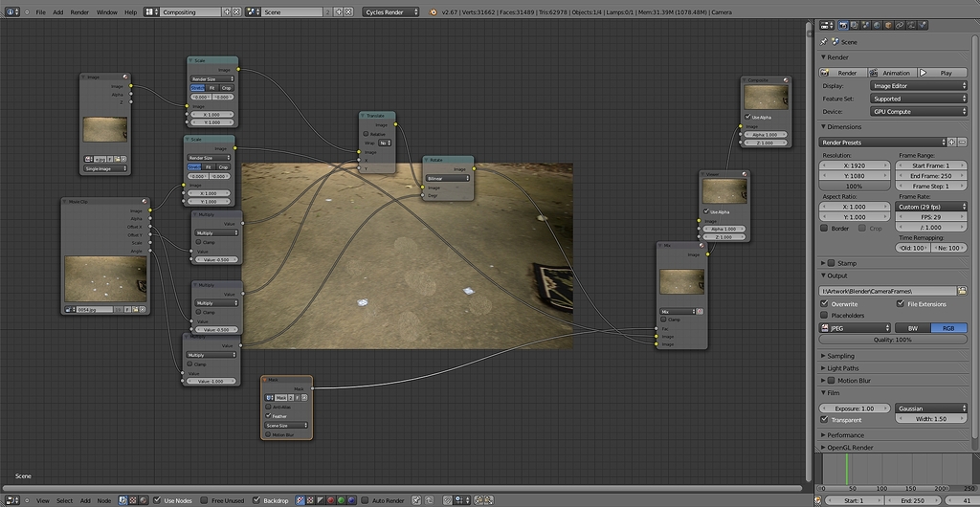Image resolution: width=980 pixels, height=507 pixels.
Task: Open the Render Presets dropdown
Action: point(882,143)
